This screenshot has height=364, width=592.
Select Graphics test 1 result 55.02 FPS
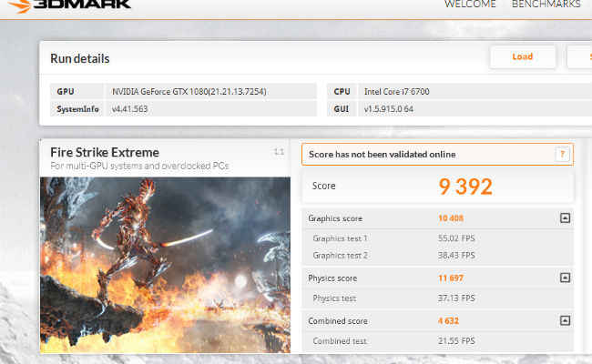(456, 238)
